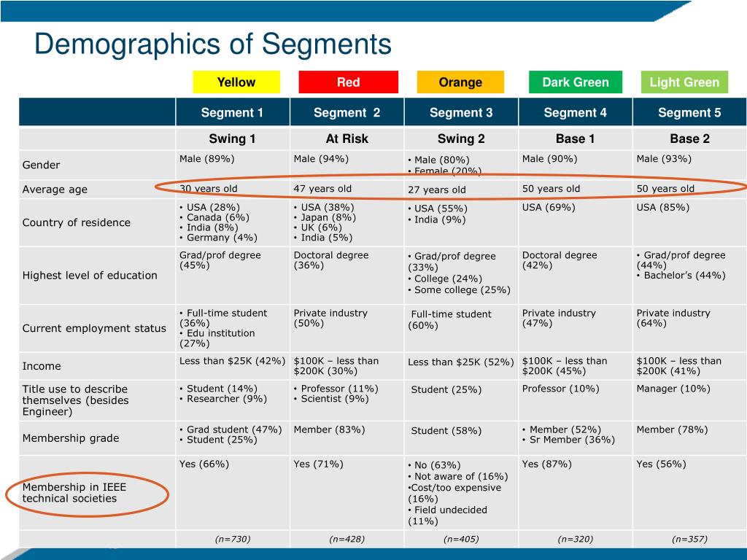Click the 'Income' row label
Image resolution: width=747 pixels, height=560 pixels.
coord(42,366)
